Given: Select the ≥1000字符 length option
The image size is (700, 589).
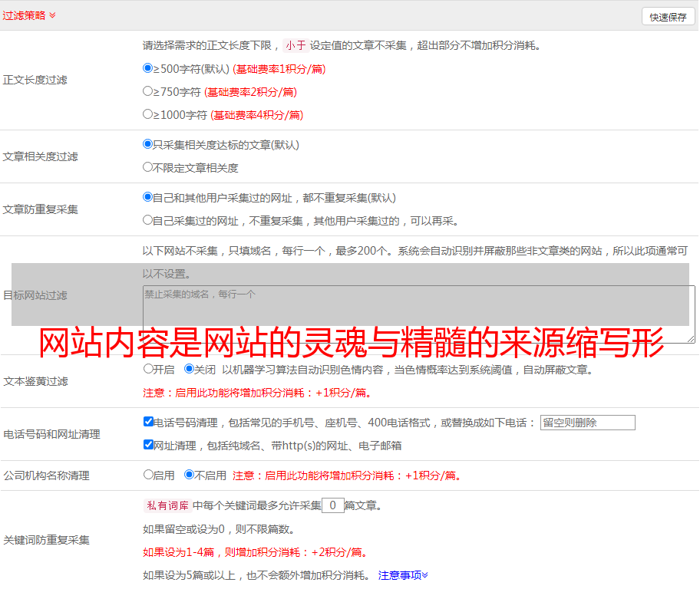Looking at the screenshot, I should pyautogui.click(x=148, y=114).
